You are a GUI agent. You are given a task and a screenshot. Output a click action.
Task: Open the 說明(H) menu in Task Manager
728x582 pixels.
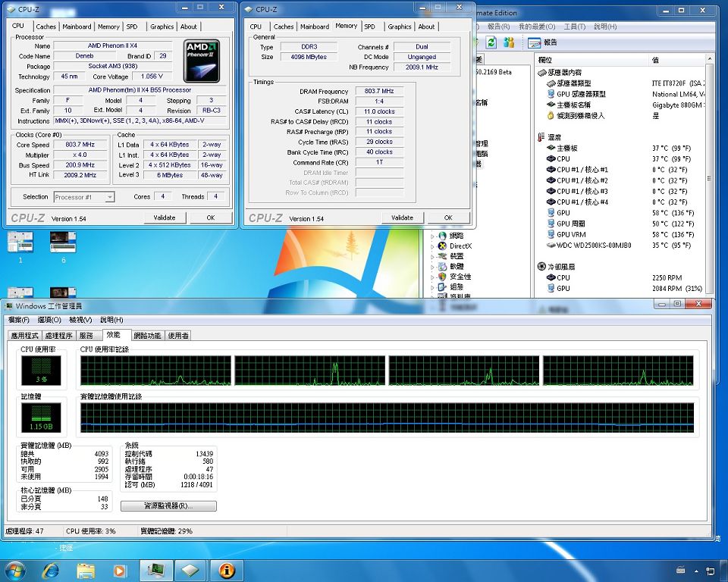click(111, 320)
